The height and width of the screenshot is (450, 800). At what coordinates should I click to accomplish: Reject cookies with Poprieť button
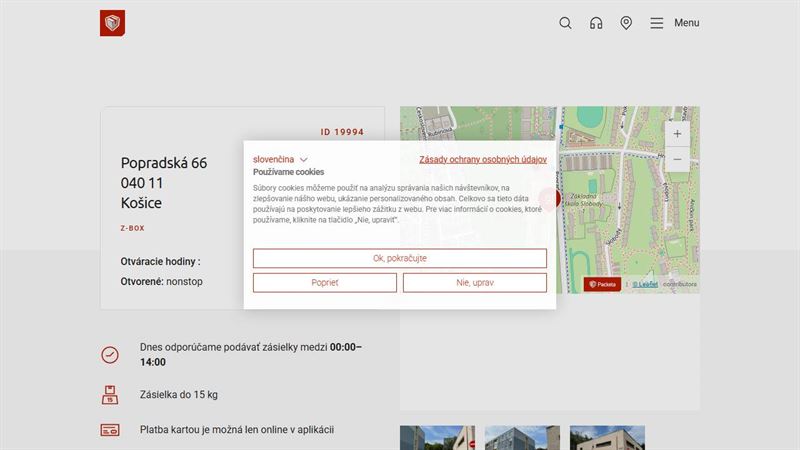[324, 283]
